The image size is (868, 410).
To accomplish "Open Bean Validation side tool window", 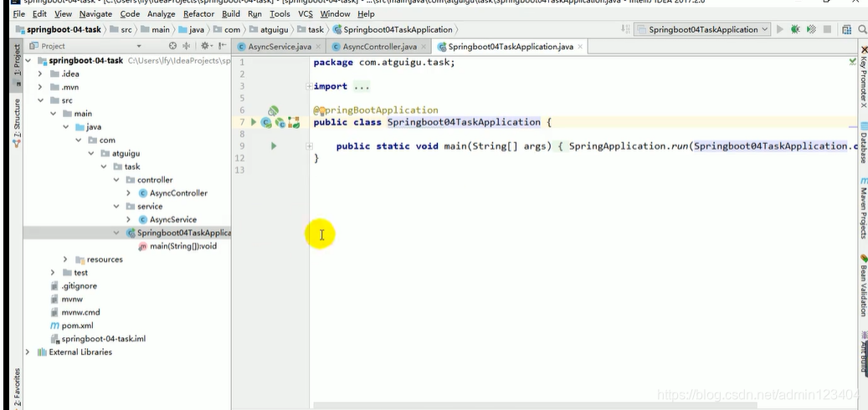I will [863, 285].
